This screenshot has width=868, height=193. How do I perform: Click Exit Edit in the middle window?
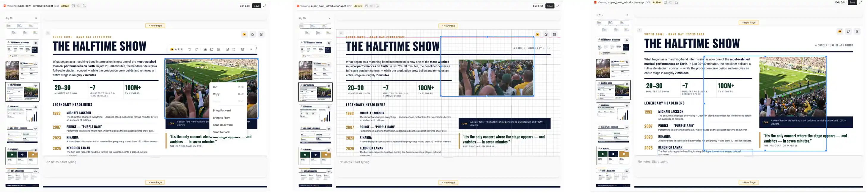tap(538, 6)
